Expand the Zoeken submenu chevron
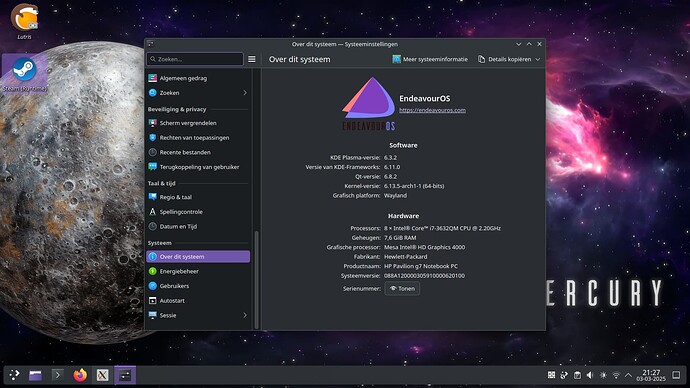The height and width of the screenshot is (388, 690). pyautogui.click(x=245, y=93)
